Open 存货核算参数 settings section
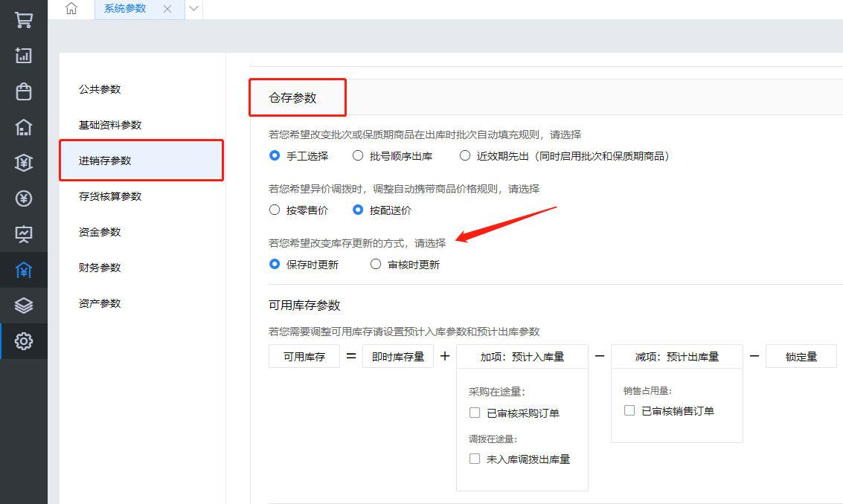Image resolution: width=843 pixels, height=504 pixels. (110, 196)
